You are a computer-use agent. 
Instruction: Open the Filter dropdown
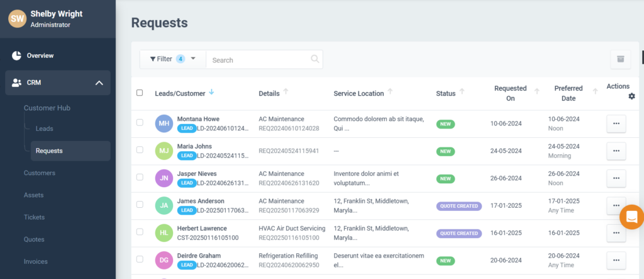[172, 59]
